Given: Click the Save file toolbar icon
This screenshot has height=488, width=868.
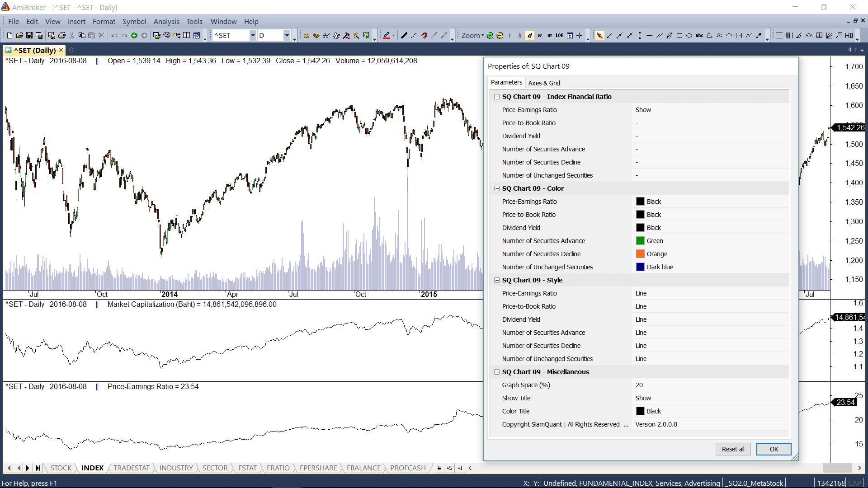Looking at the screenshot, I should [x=29, y=35].
